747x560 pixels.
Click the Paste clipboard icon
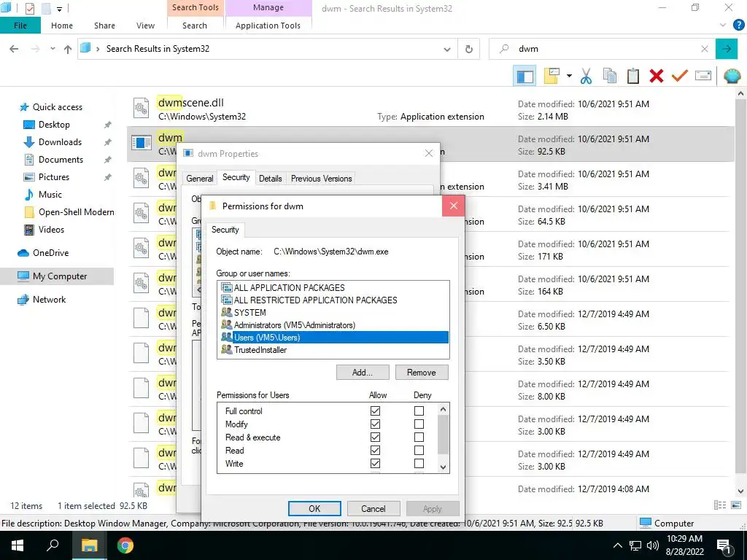click(633, 76)
